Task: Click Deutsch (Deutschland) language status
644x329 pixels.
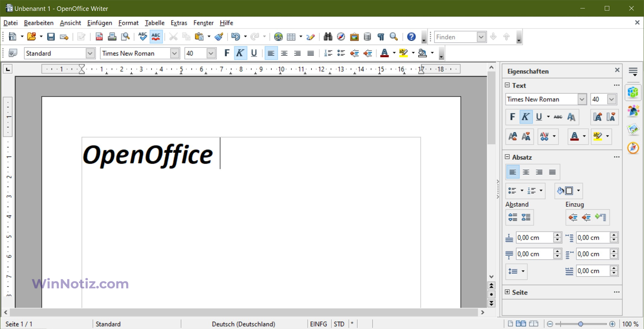Action: click(243, 324)
